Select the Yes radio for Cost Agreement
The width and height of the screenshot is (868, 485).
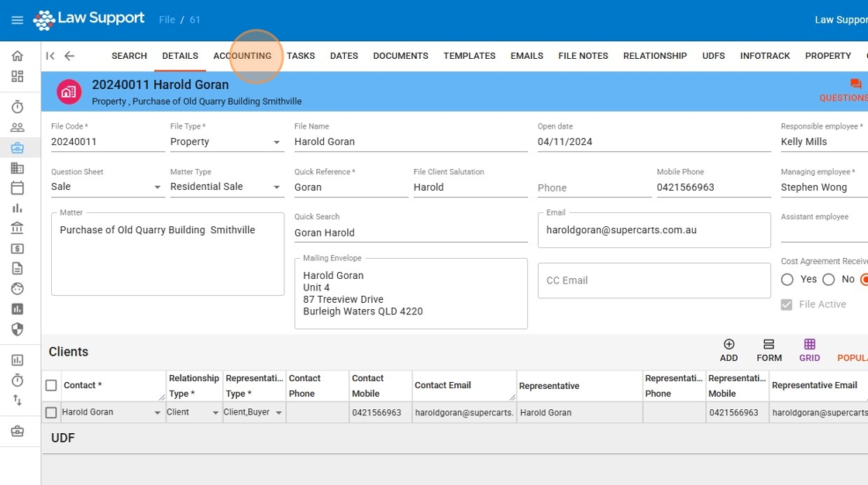pyautogui.click(x=787, y=280)
